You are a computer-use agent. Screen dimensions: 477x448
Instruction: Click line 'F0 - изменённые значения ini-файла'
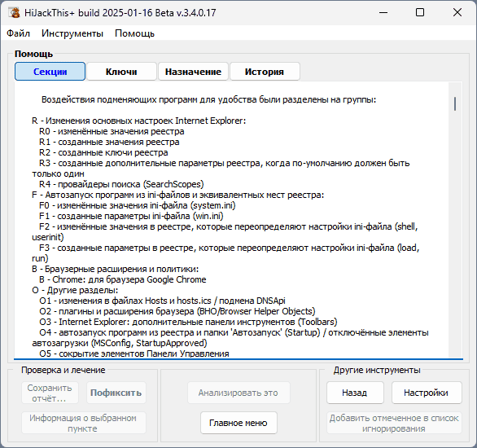[138, 205]
